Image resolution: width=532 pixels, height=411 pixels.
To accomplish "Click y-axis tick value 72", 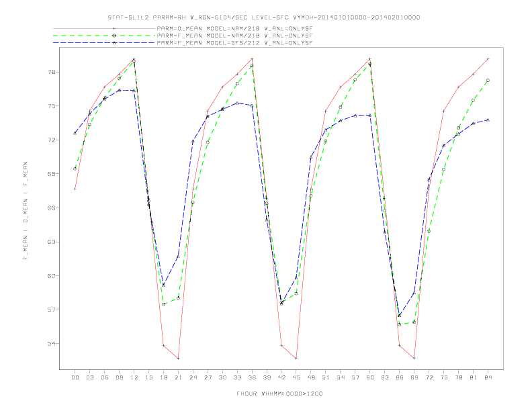I will pos(52,140).
